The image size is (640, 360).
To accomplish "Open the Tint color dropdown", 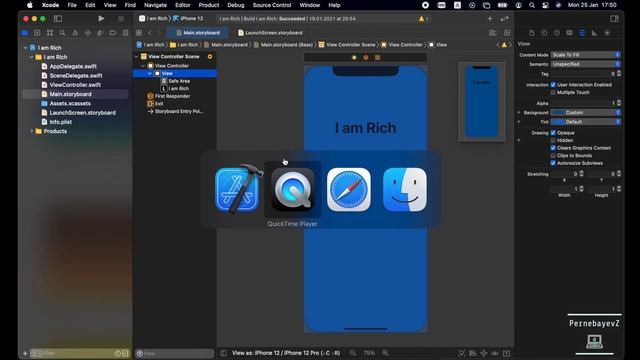I will (586, 122).
